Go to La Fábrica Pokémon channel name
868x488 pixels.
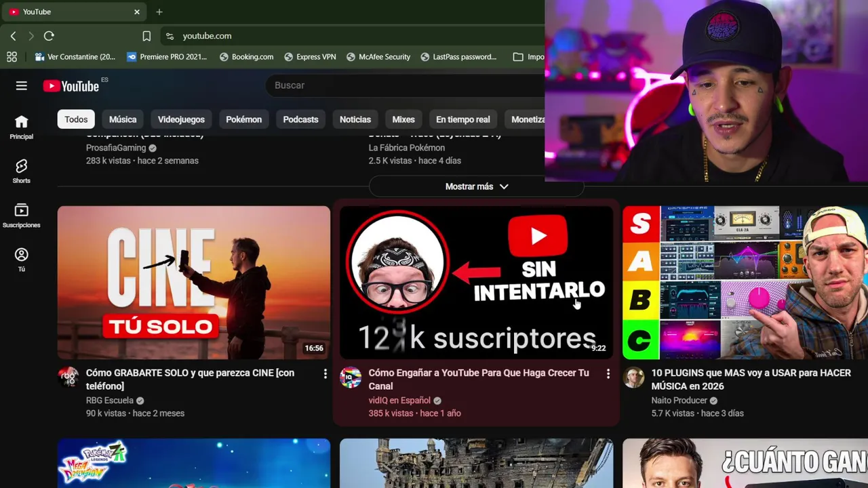pyautogui.click(x=407, y=148)
